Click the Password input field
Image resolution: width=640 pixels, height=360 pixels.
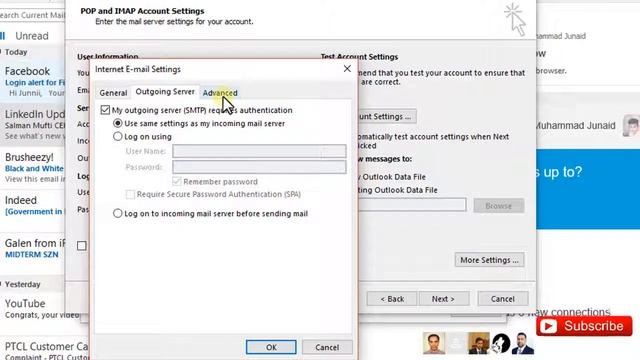coord(259,167)
